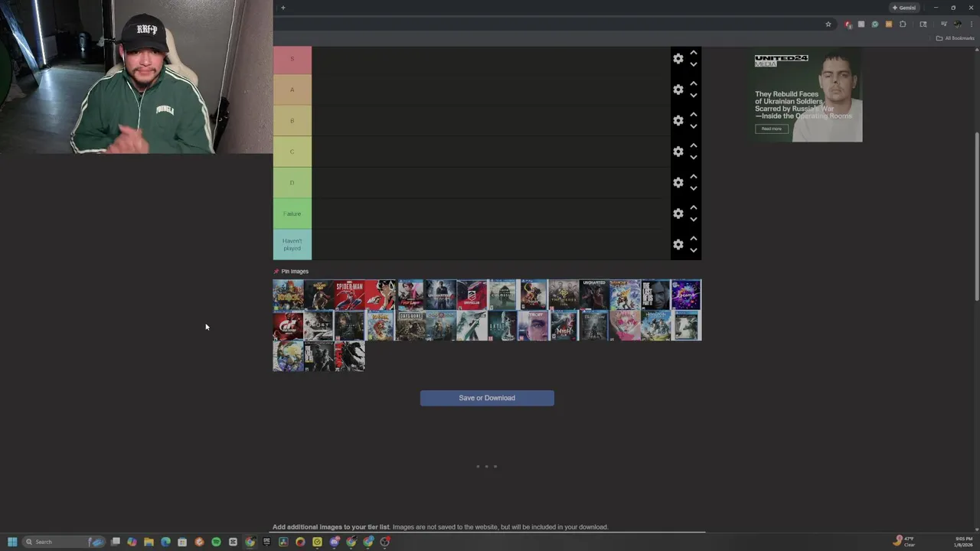
Task: Open the Chrome profile avatar
Action: [x=958, y=24]
